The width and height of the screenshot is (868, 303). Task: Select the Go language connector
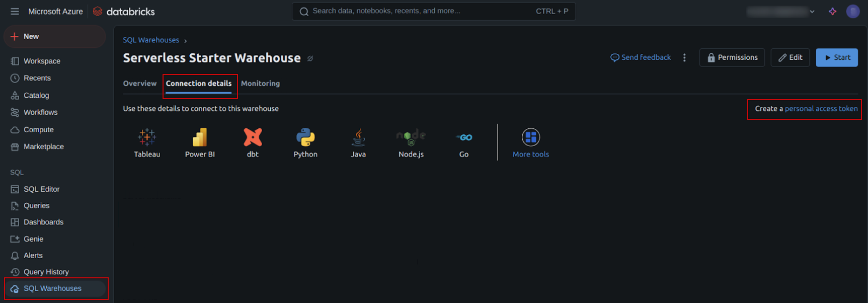pyautogui.click(x=464, y=137)
